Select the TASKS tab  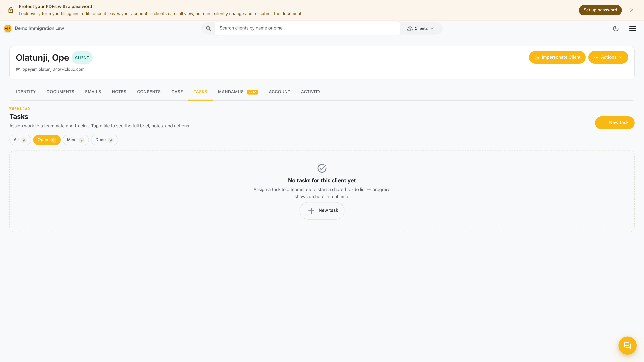coord(200,92)
